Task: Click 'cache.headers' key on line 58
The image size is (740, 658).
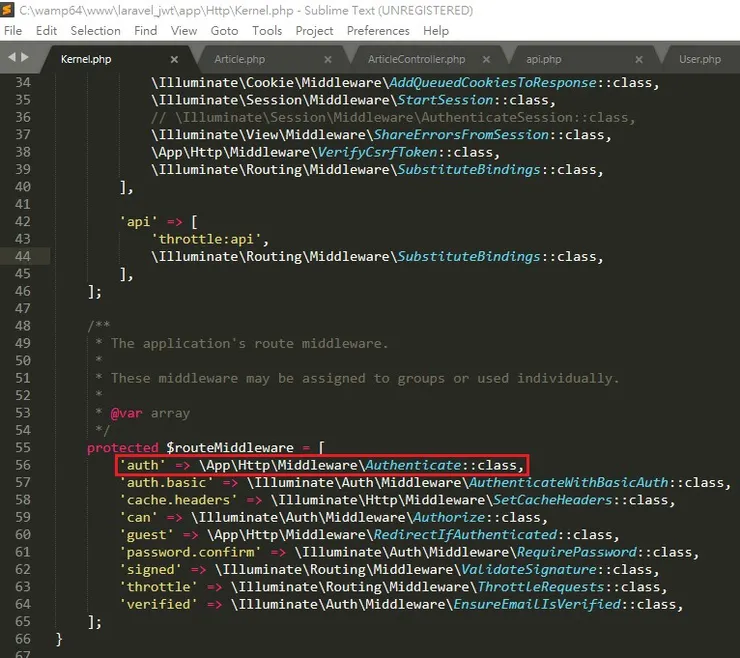Action: coord(178,500)
